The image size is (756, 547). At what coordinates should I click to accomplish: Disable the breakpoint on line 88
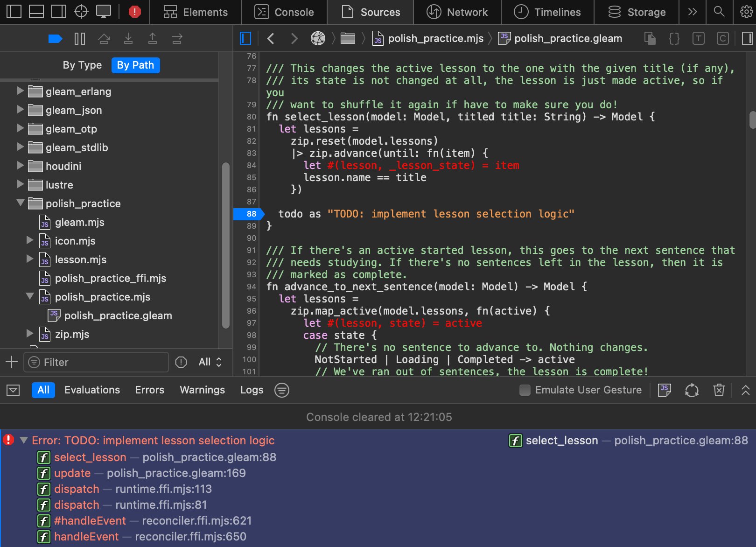(x=250, y=214)
